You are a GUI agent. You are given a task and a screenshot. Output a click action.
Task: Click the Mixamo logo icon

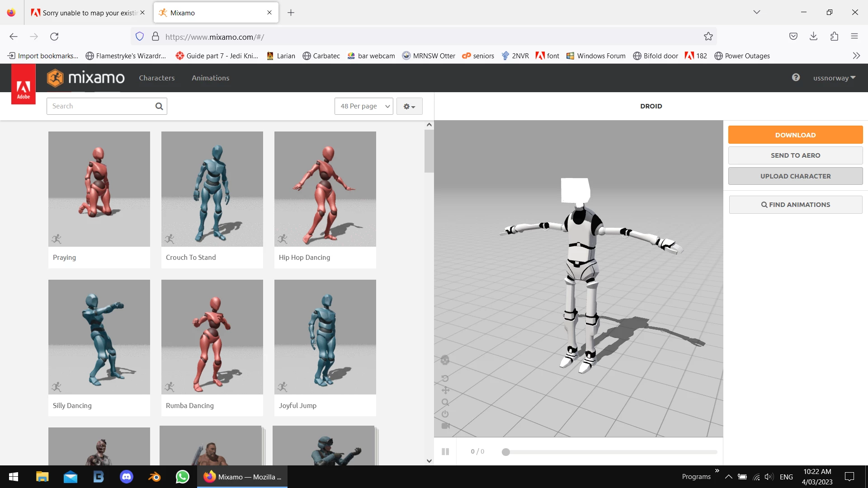point(56,78)
